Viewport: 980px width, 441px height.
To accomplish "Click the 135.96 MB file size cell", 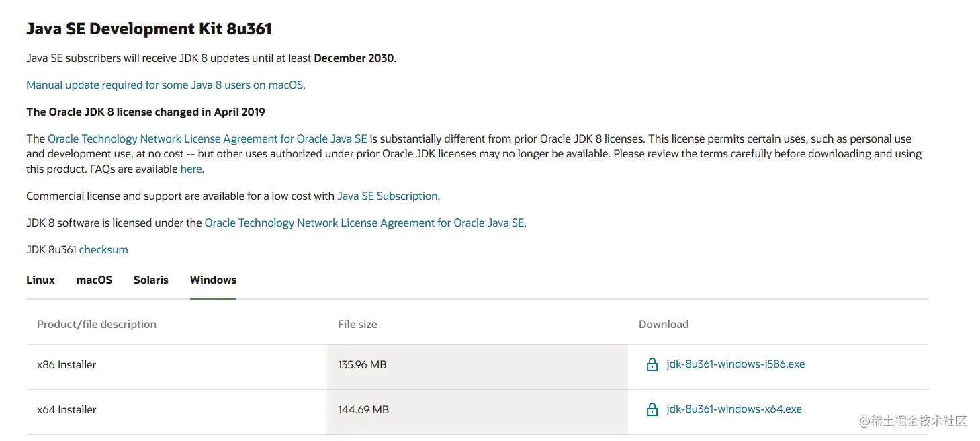I will tap(362, 365).
